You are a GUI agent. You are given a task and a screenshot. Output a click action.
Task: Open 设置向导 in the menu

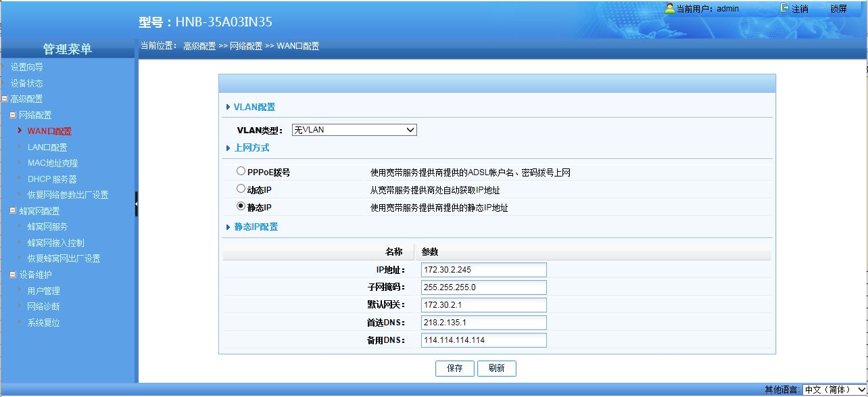[27, 68]
